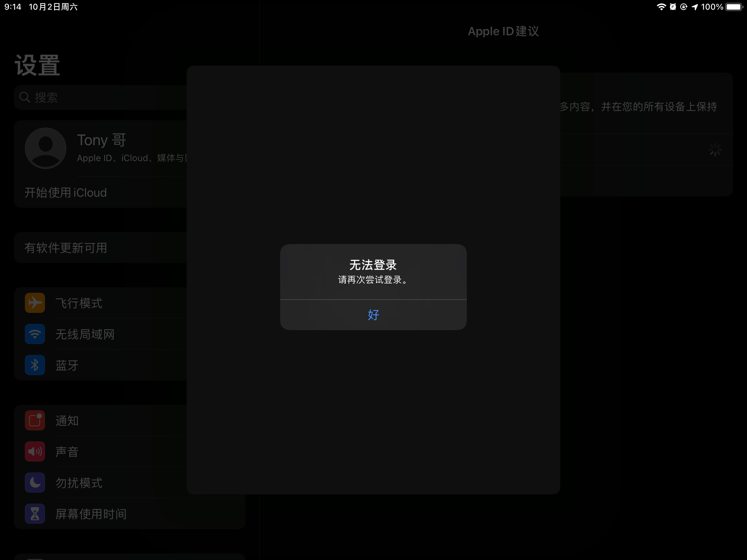Tap the 好 button in the alert
This screenshot has height=560, width=747.
click(373, 315)
